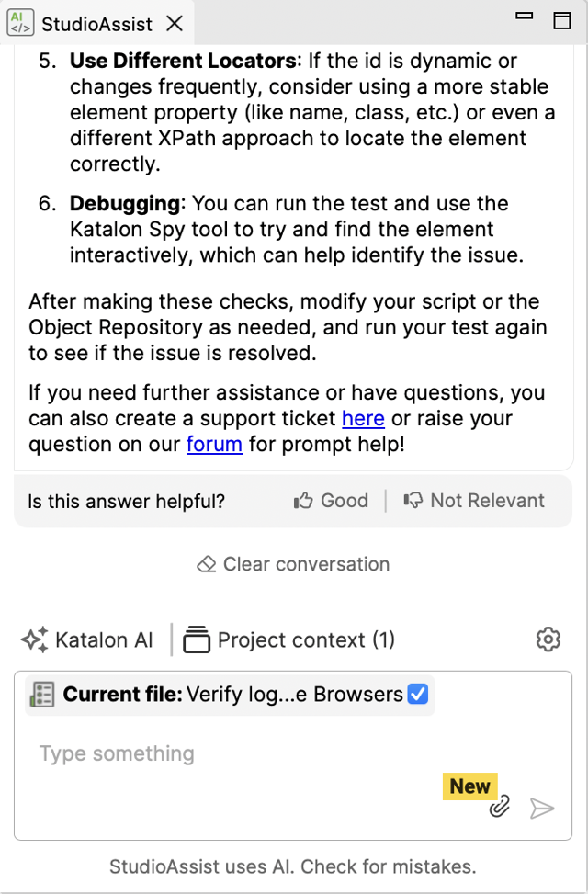Uncheck the Current file context checkbox
588x894 pixels.
tap(417, 694)
